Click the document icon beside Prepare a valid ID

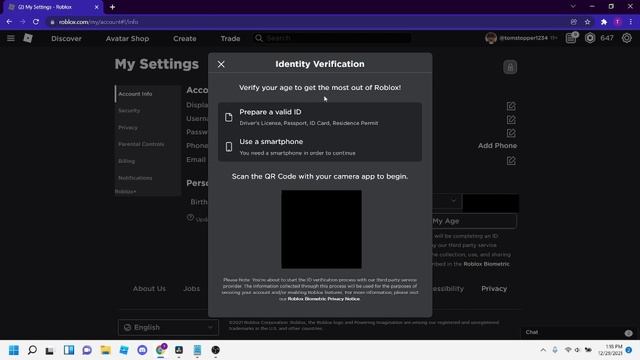click(x=229, y=117)
